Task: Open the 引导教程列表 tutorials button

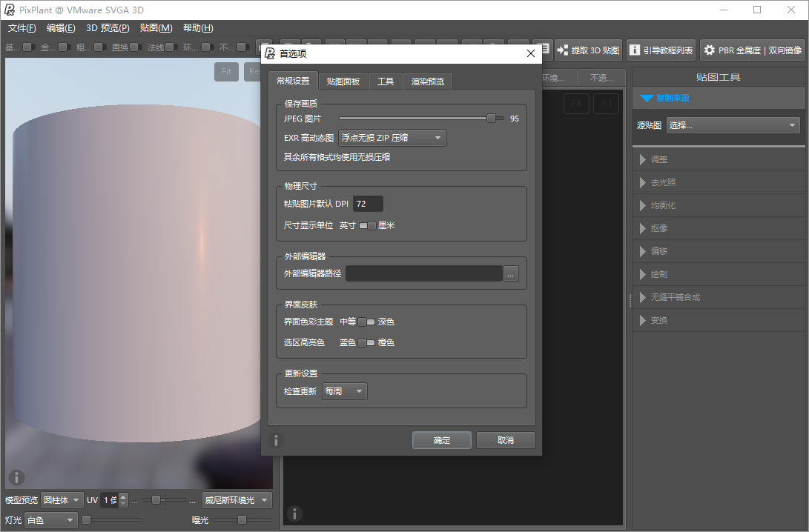Action: pos(661,50)
